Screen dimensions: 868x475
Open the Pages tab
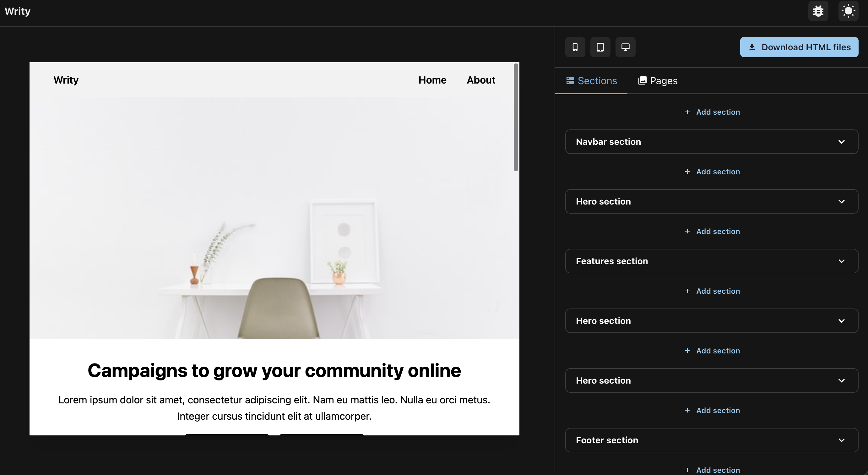(x=657, y=80)
